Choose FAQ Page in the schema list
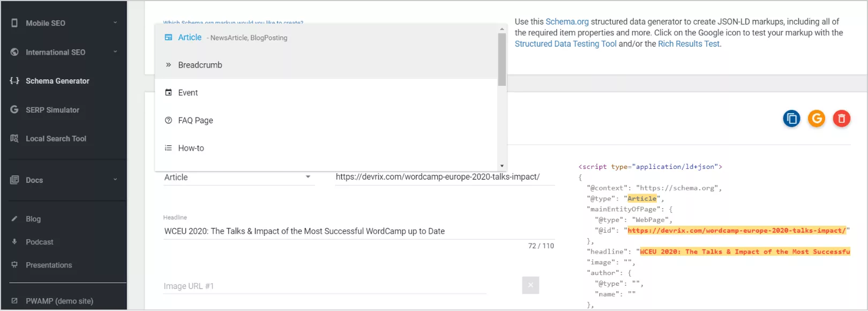The width and height of the screenshot is (868, 311). pos(327,120)
